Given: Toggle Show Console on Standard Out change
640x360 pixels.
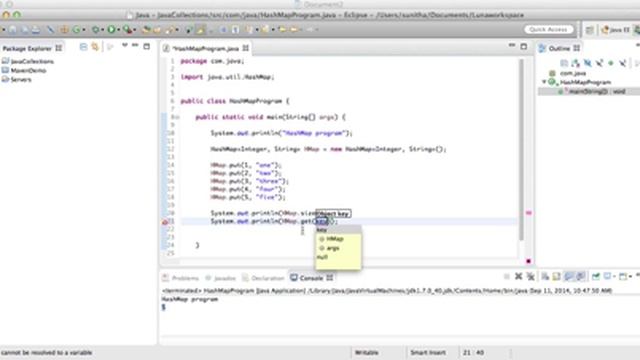Looking at the screenshot, I should [x=569, y=277].
